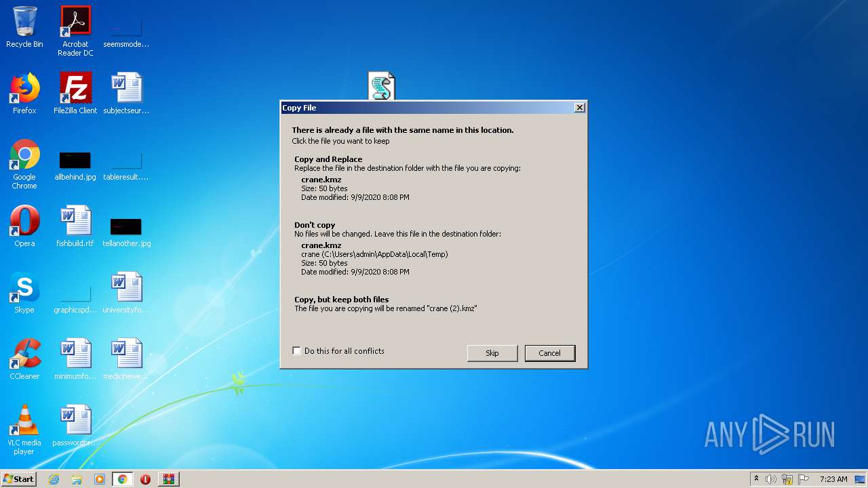Switch to WinRAR taskbar button
The image size is (868, 488).
click(x=168, y=479)
